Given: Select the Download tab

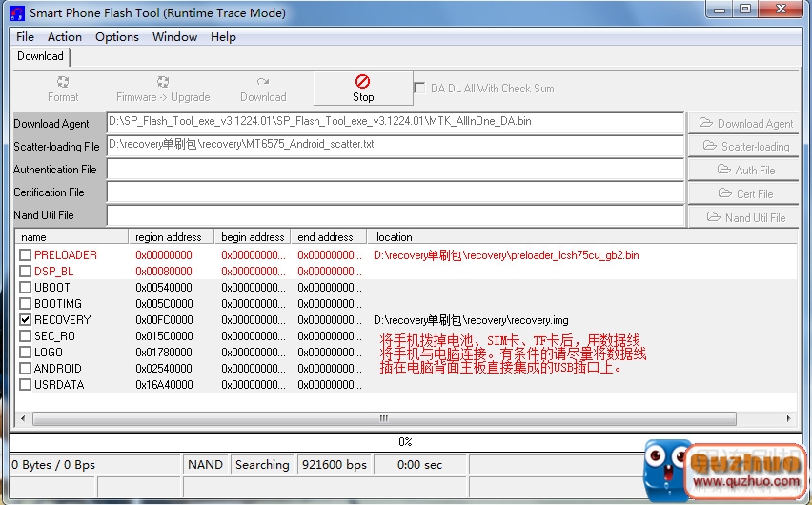Looking at the screenshot, I should (x=41, y=56).
